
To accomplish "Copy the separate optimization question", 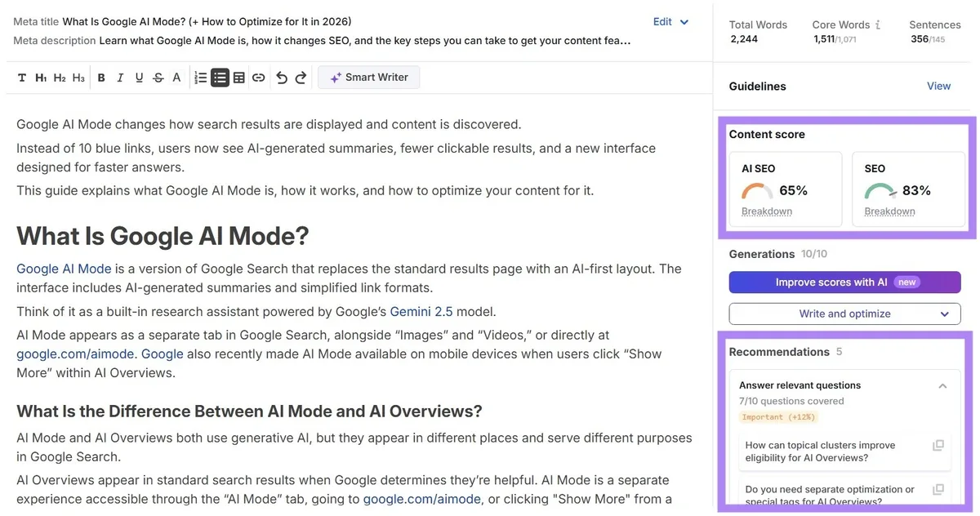I will 938,489.
